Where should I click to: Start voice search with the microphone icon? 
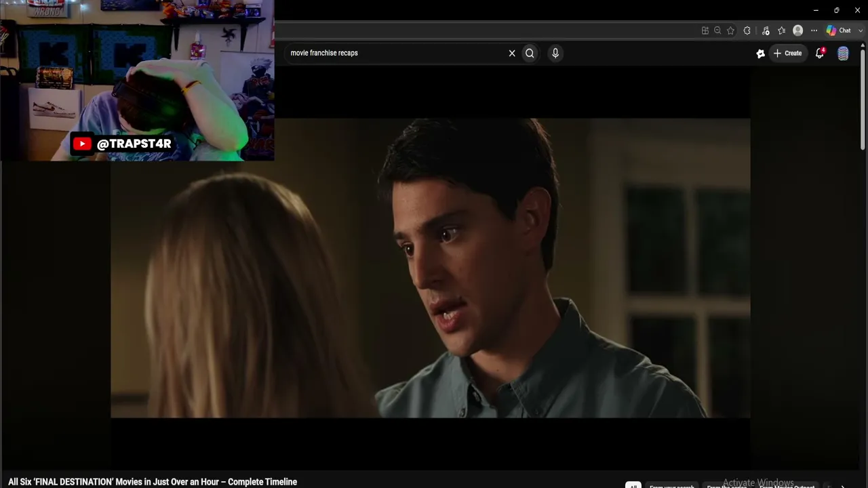click(x=555, y=53)
